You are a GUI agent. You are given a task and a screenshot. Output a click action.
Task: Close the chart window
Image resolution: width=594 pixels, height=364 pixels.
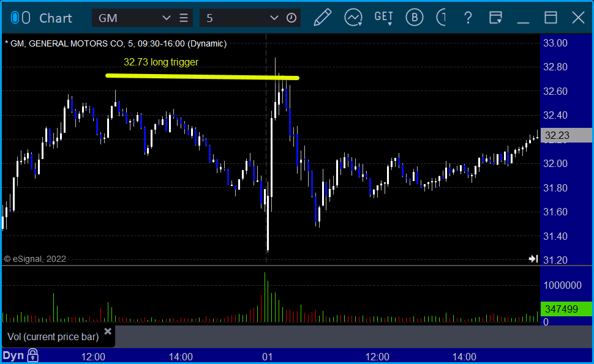579,17
